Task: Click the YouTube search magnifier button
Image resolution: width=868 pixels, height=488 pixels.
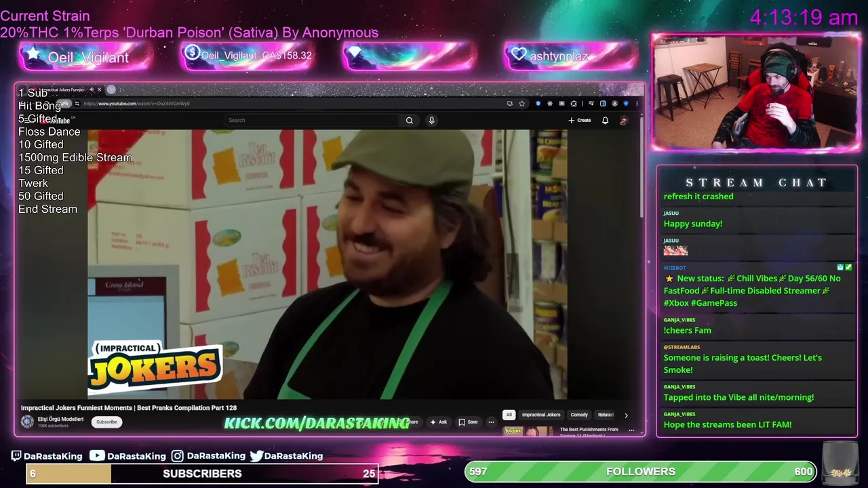Action: [x=410, y=120]
